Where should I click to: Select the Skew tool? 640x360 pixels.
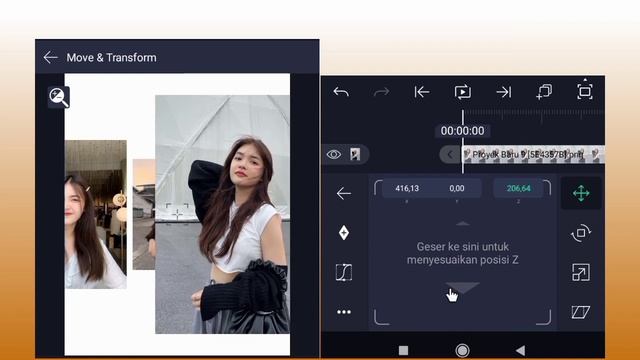tap(581, 312)
